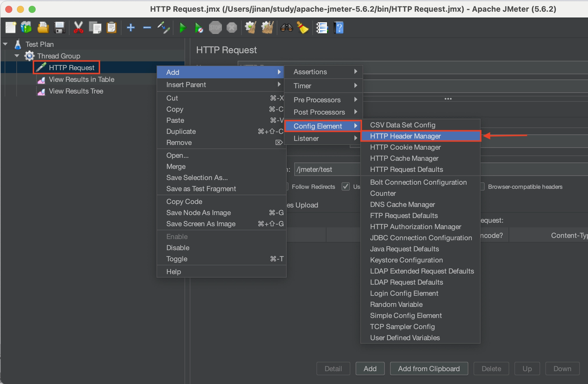
Task: Open a test plan with the folder icon
Action: (x=43, y=27)
